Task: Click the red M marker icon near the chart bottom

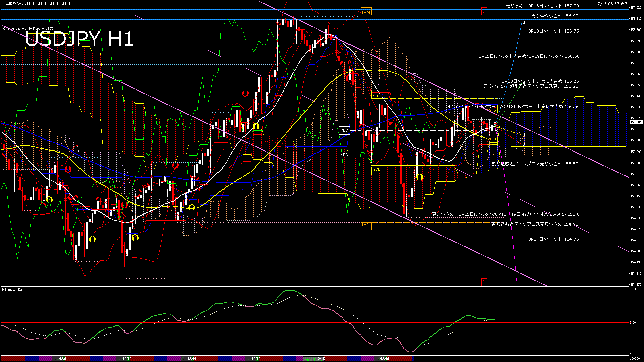Action: pyautogui.click(x=484, y=281)
